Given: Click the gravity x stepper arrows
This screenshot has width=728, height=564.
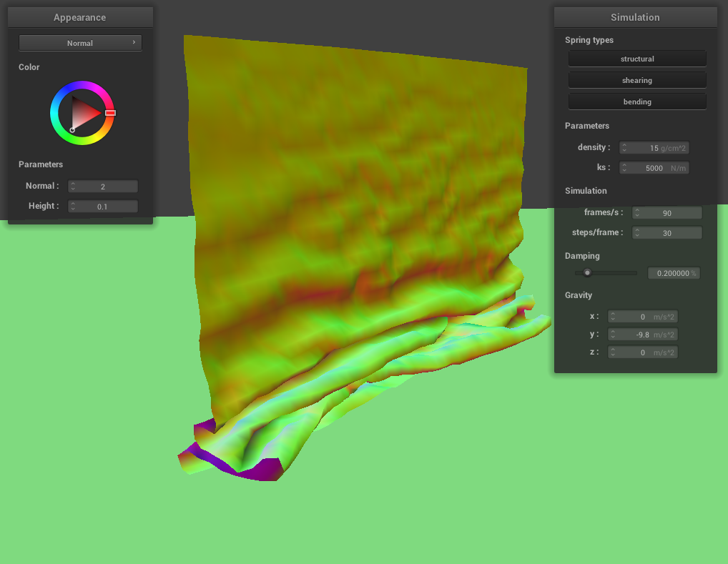Looking at the screenshot, I should [613, 317].
